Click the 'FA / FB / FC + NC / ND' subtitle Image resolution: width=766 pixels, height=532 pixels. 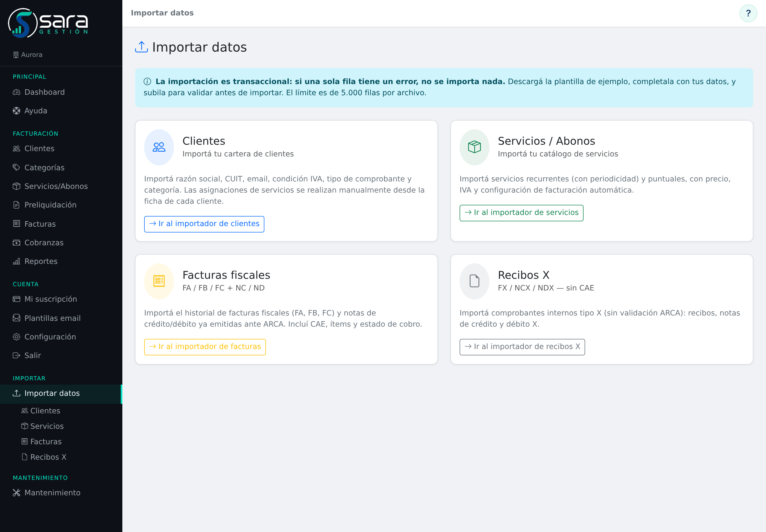223,288
